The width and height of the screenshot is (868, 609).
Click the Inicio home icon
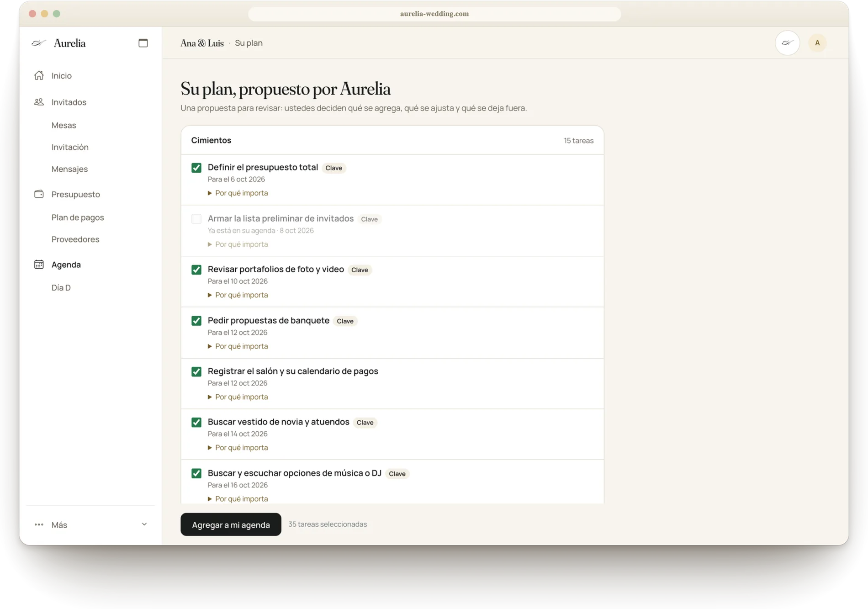[x=39, y=75]
